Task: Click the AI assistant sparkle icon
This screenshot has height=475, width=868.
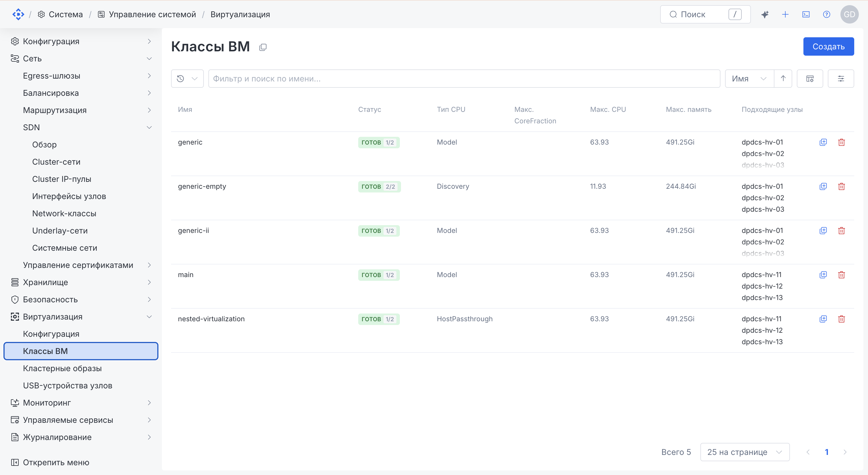Action: (765, 14)
